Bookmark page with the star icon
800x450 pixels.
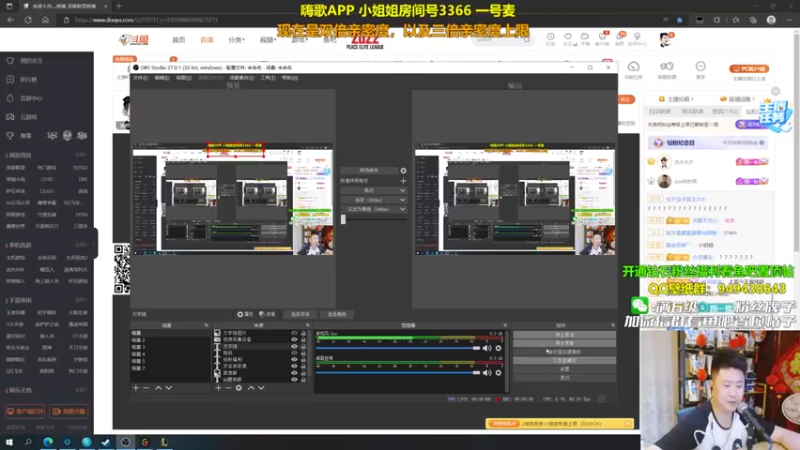(x=680, y=20)
